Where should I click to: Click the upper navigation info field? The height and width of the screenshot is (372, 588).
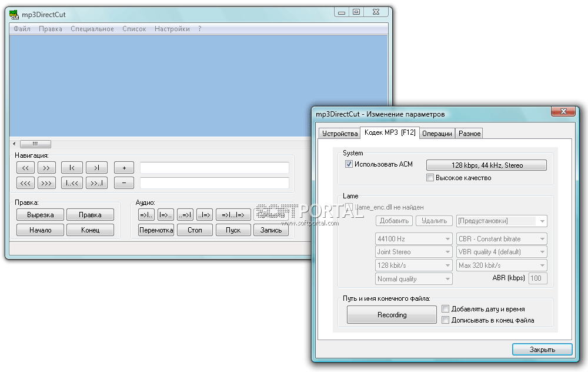pos(215,168)
